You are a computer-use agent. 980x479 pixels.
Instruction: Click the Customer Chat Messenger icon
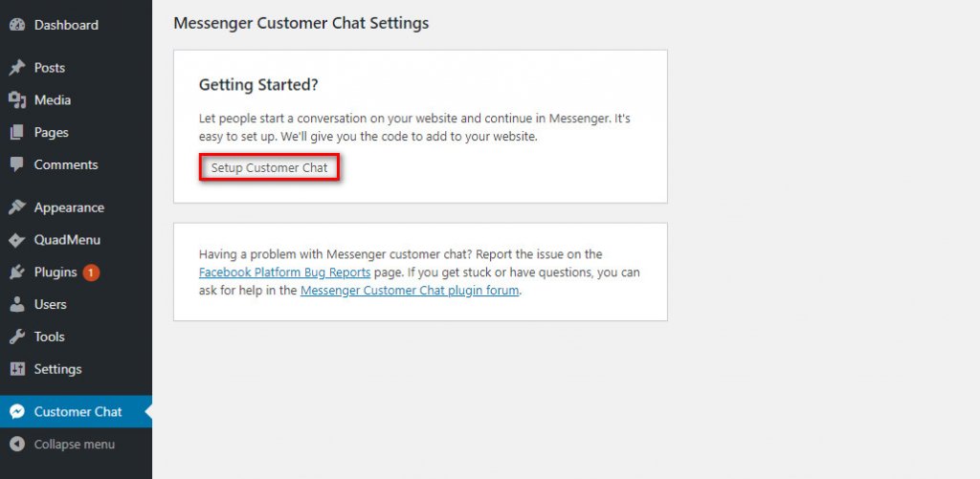click(x=17, y=411)
